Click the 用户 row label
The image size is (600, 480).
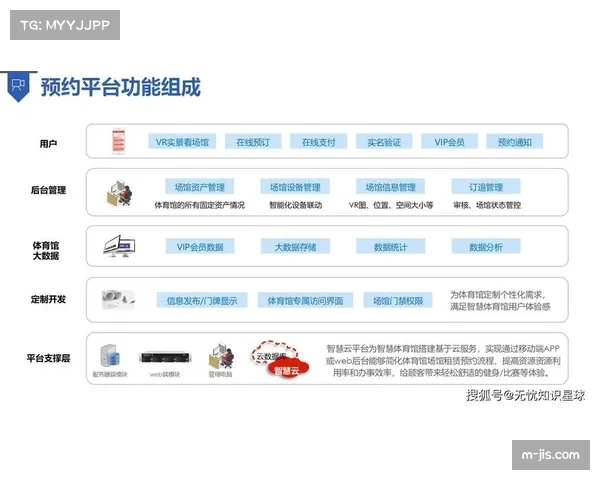coord(48,144)
